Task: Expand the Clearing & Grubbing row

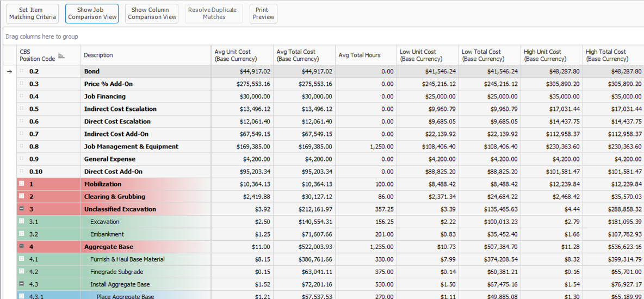Action: (x=22, y=196)
